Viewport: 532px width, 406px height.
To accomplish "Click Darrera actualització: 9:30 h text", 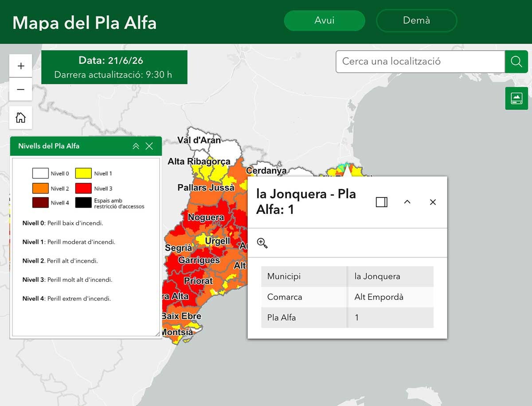I will click(x=113, y=75).
